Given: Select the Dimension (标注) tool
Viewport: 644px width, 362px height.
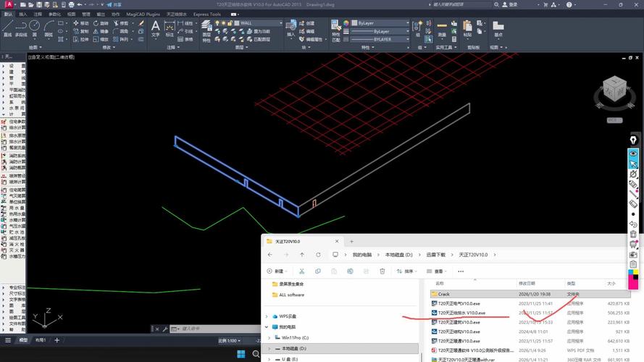Looking at the screenshot, I should 170,29.
